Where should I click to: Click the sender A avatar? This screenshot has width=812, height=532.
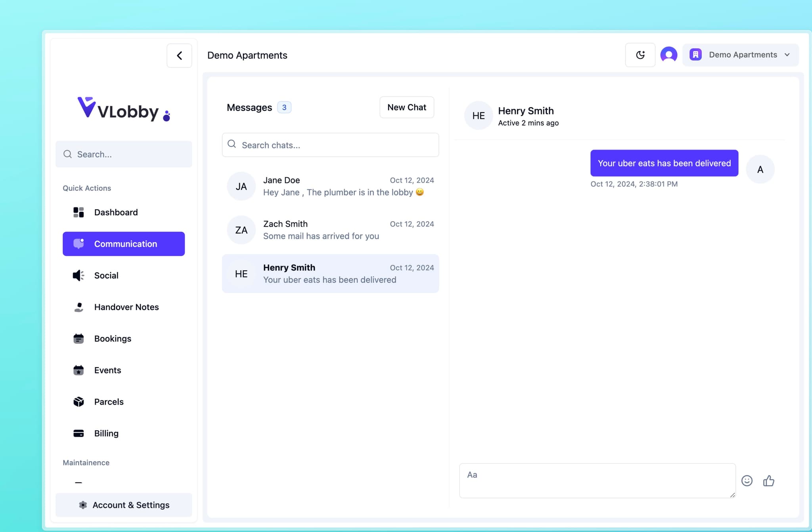[x=760, y=170]
